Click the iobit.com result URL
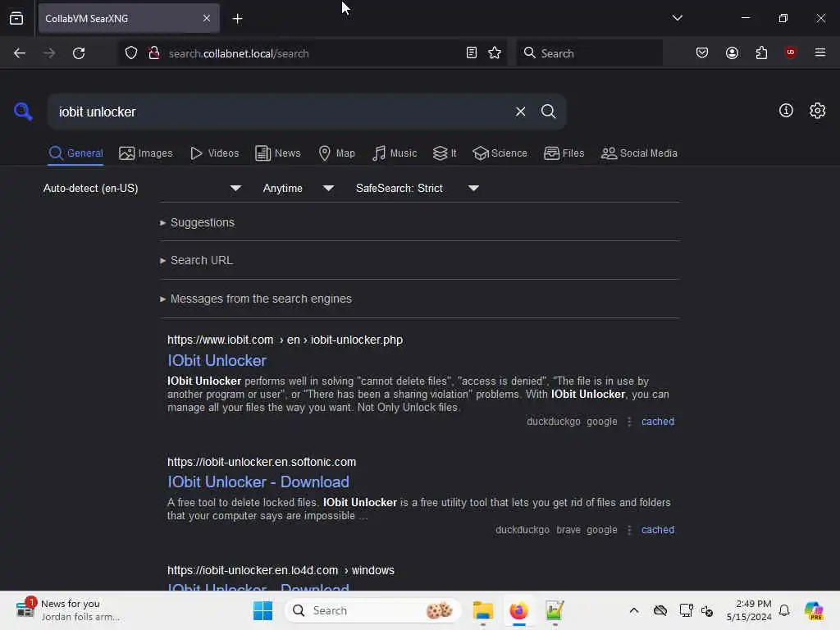 click(x=285, y=340)
